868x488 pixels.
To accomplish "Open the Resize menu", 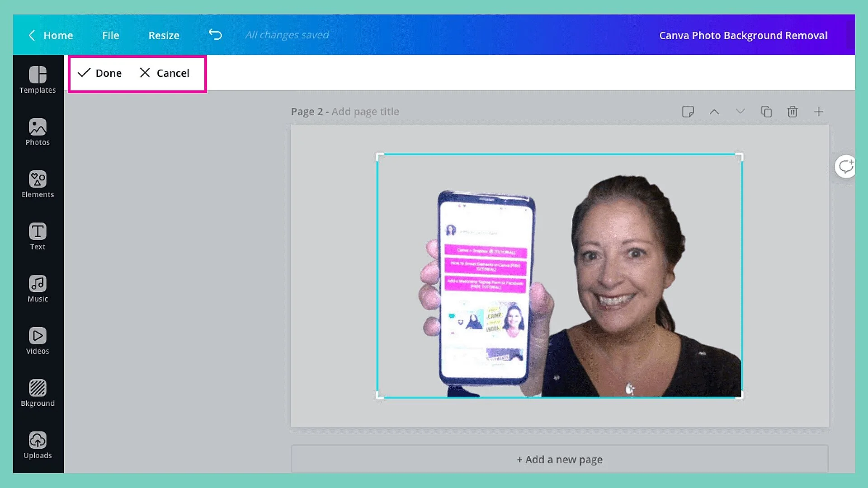I will click(164, 35).
